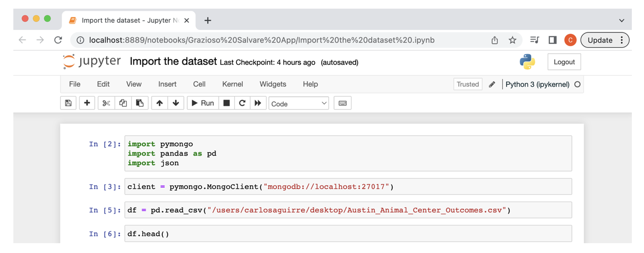Interrupt the kernel with the stop icon
Image resolution: width=644 pixels, height=253 pixels.
(x=226, y=103)
